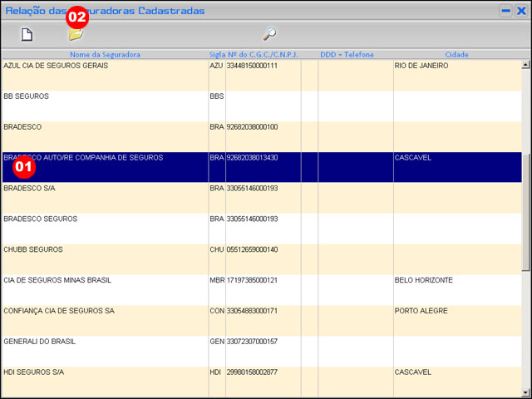
Task: Click the magnifying glass search icon
Action: tap(269, 35)
